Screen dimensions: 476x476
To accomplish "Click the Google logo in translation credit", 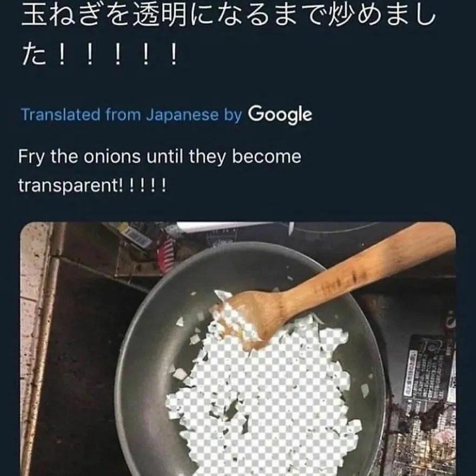I will pos(280,115).
